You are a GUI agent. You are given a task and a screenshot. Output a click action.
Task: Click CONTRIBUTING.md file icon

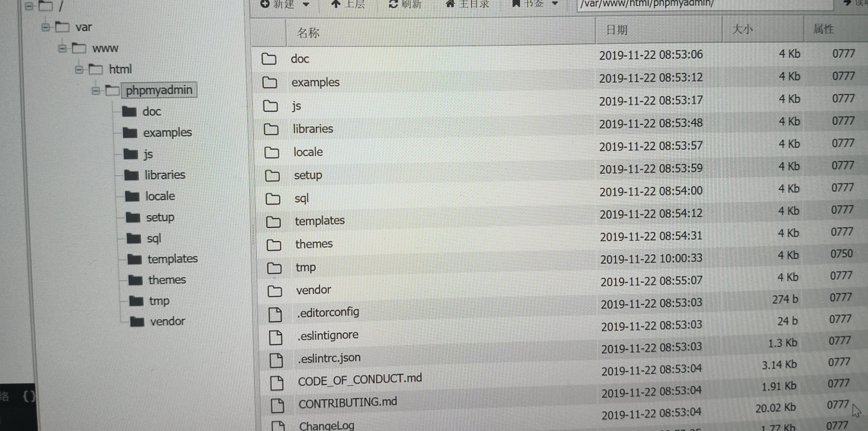tap(277, 406)
